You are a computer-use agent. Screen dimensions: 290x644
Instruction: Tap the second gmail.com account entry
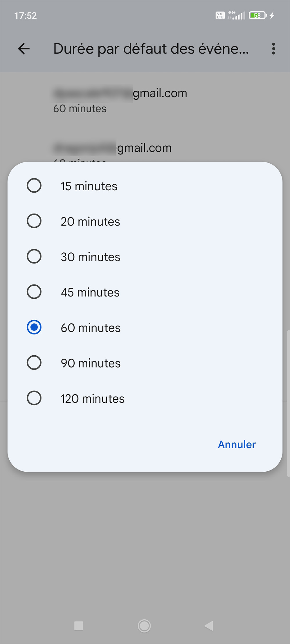(113, 149)
